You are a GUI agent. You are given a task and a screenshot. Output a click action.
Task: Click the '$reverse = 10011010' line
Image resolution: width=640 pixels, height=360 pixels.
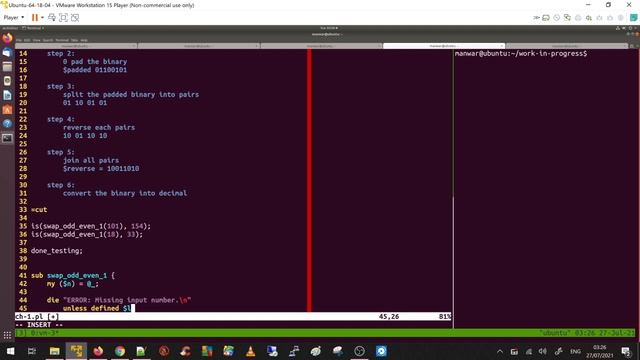(101, 169)
